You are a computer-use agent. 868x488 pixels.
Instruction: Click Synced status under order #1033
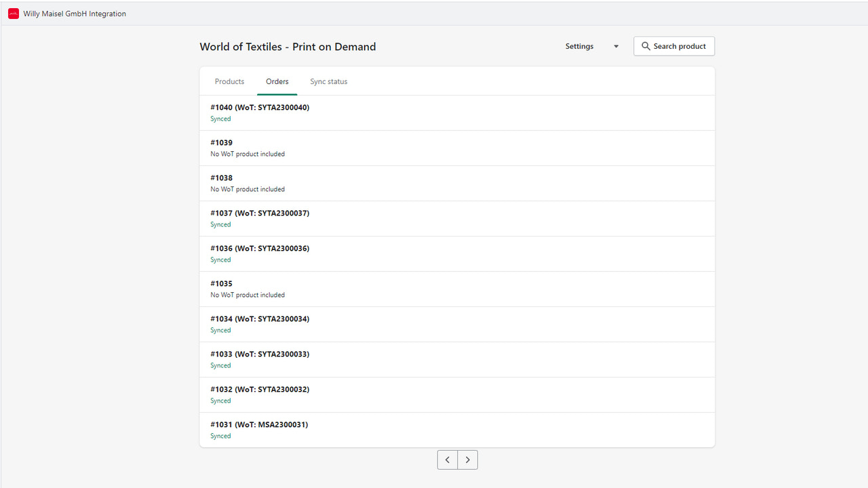tap(220, 365)
